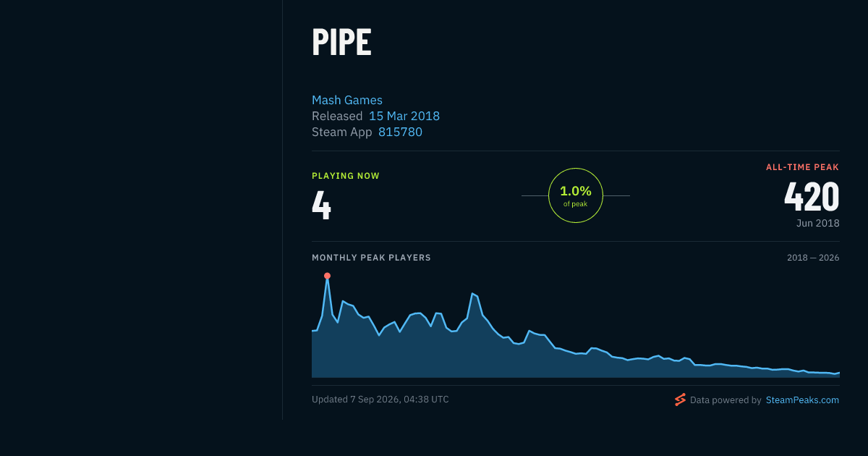Screen dimensions: 868x456
Task: Click the PIPE game title
Action: click(x=341, y=43)
